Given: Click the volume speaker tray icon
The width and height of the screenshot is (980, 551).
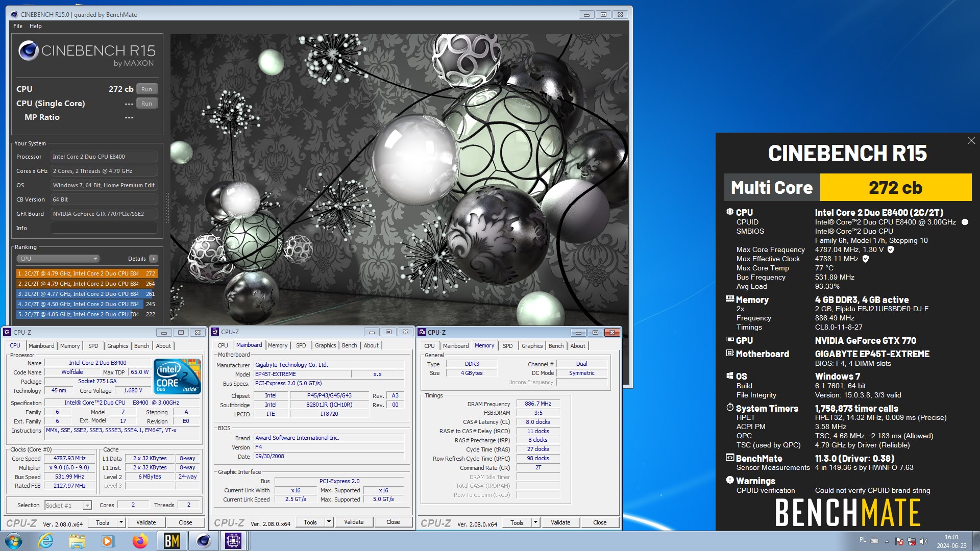Looking at the screenshot, I should coord(923,541).
